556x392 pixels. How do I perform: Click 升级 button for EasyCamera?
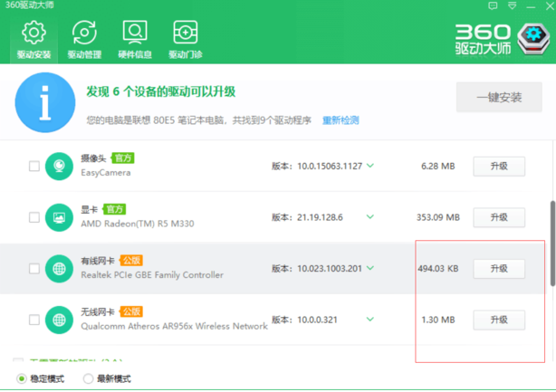pyautogui.click(x=499, y=167)
